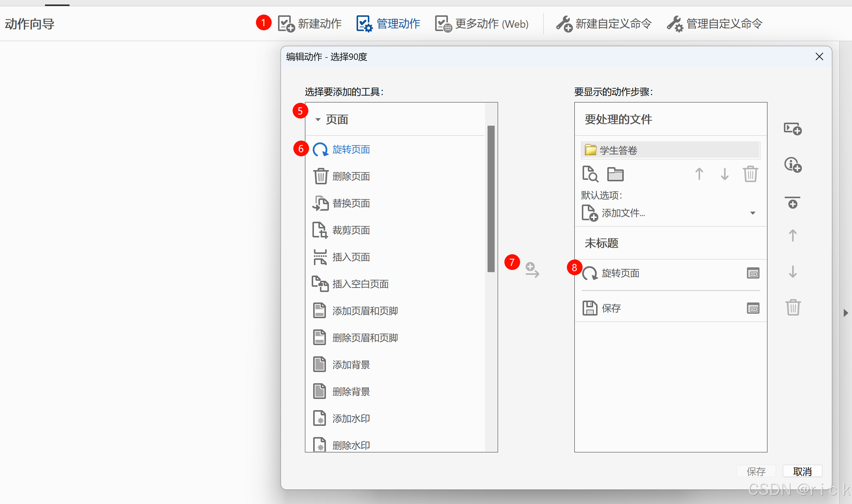Open the 添加文件 default option dropdown

click(752, 213)
